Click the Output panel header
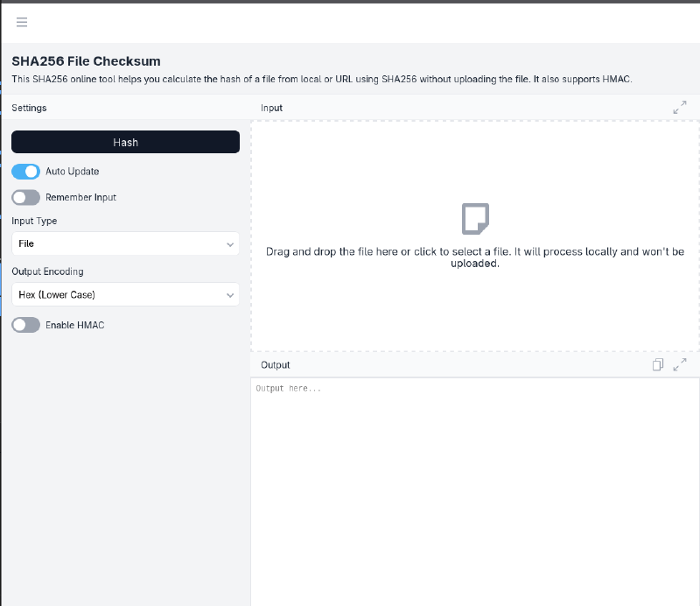The height and width of the screenshot is (606, 700). click(275, 364)
